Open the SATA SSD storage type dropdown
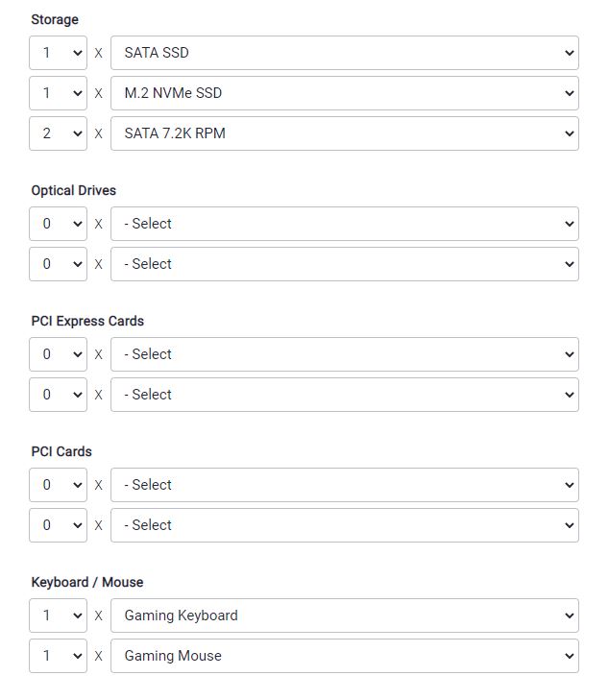Screen dimensions: 609x700 (344, 53)
